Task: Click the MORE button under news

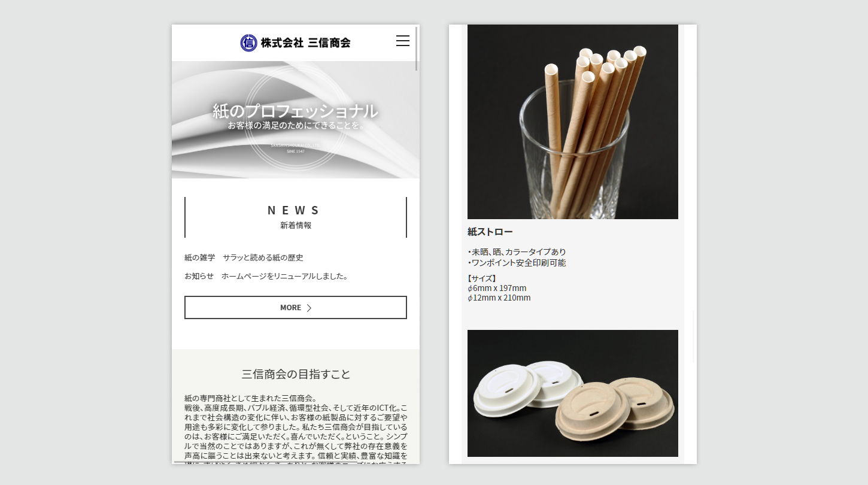Action: pyautogui.click(x=296, y=307)
